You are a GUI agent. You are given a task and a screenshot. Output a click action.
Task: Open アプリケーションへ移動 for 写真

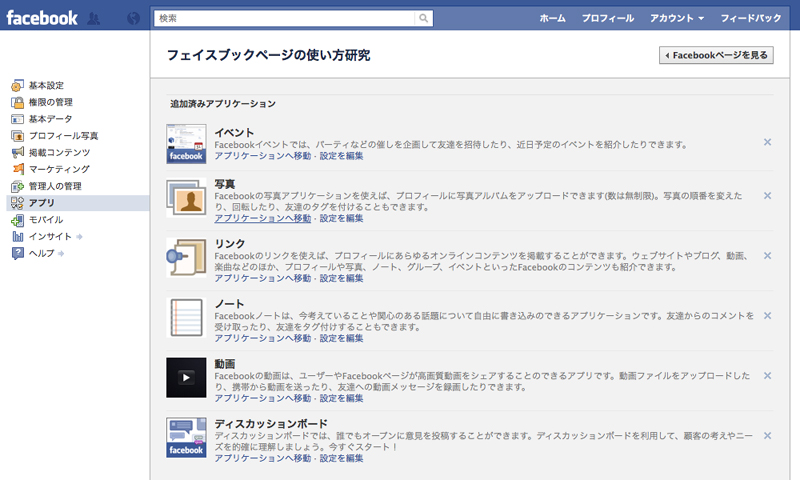(x=262, y=218)
